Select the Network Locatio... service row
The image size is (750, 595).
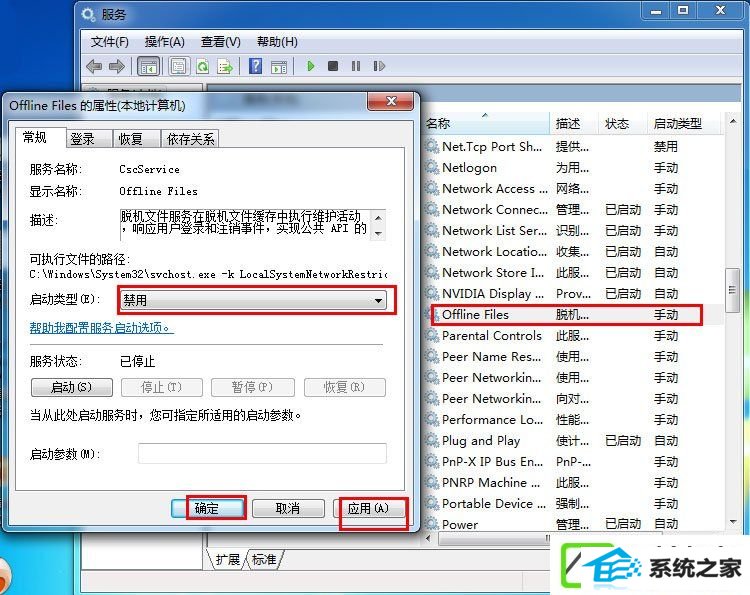click(x=574, y=252)
